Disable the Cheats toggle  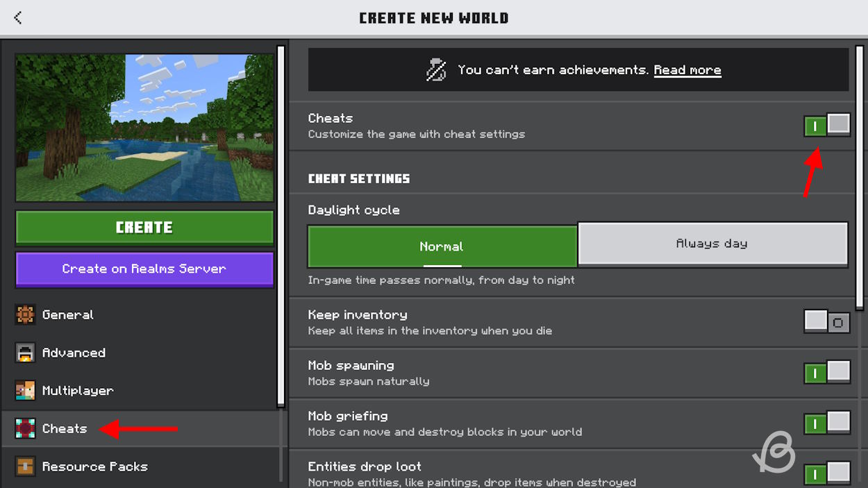(827, 126)
